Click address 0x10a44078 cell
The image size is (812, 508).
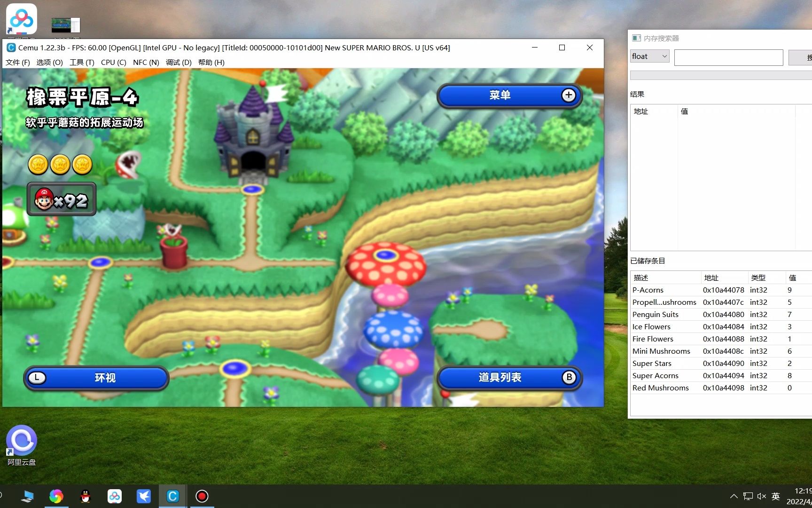(724, 290)
